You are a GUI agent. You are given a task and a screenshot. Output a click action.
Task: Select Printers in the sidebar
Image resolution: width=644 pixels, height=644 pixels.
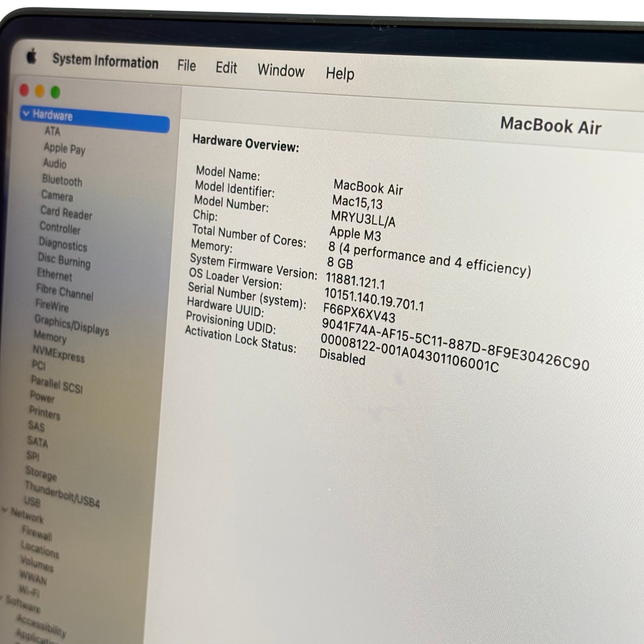[45, 413]
